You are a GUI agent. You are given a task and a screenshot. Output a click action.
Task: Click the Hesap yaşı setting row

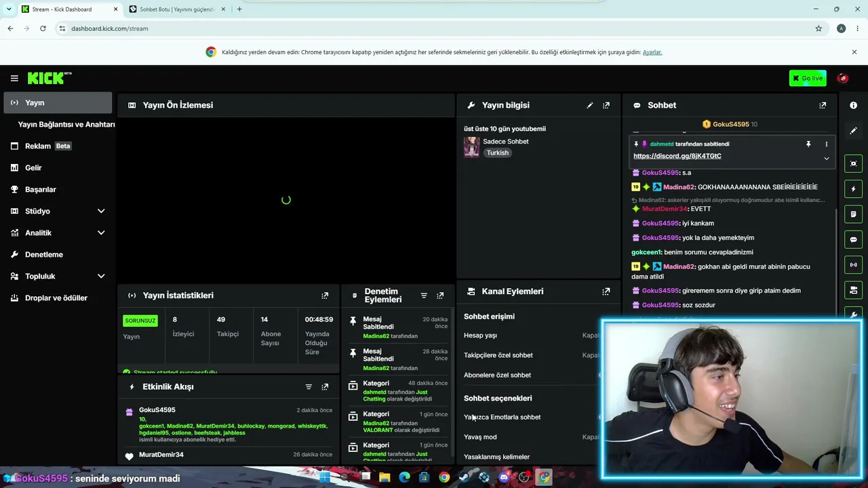point(532,335)
